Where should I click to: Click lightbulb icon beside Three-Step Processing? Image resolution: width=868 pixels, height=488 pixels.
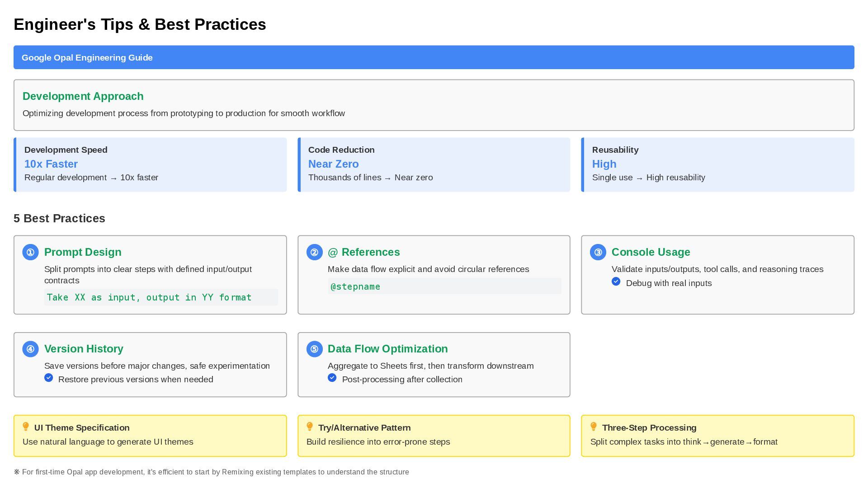click(594, 427)
